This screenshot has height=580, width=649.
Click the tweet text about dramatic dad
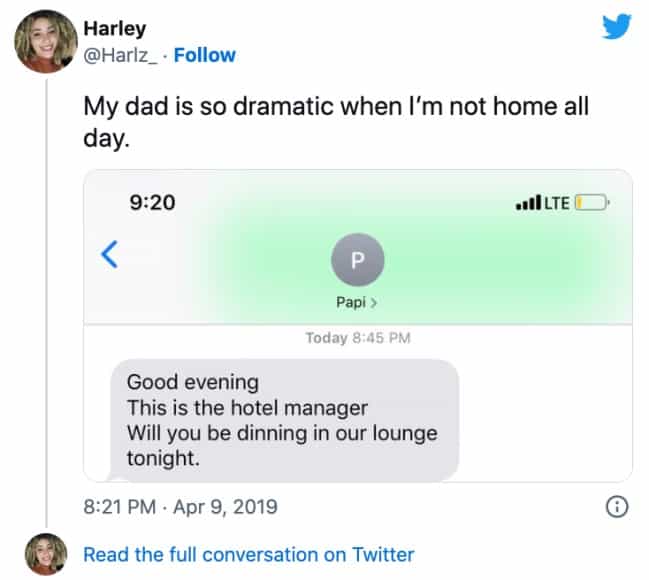click(335, 122)
